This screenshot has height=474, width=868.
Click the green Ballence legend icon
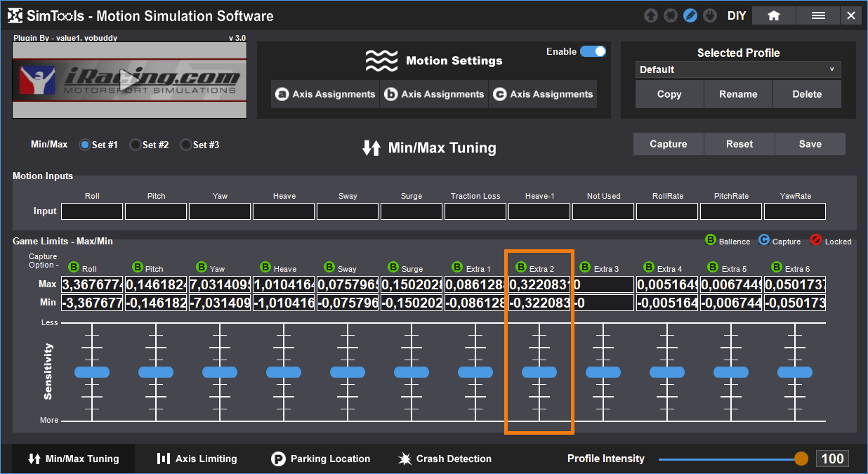tap(711, 240)
